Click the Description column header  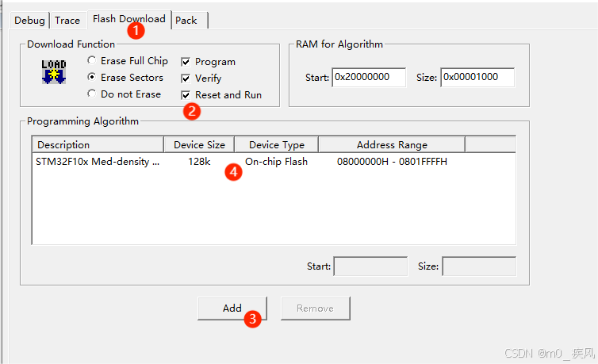point(98,145)
